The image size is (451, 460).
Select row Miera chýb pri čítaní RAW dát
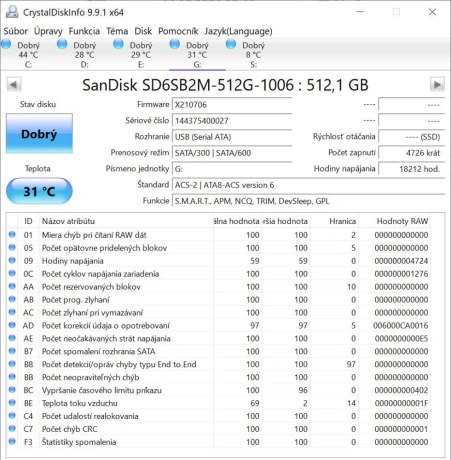219,235
